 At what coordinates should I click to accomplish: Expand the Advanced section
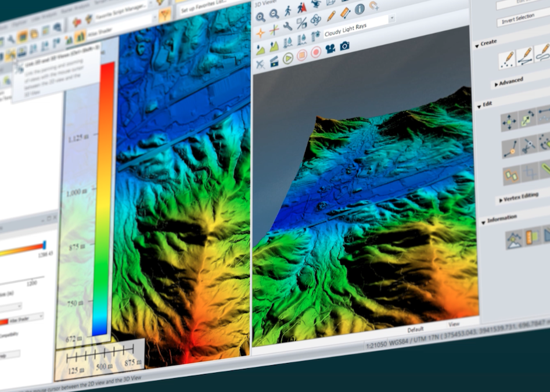tap(497, 84)
